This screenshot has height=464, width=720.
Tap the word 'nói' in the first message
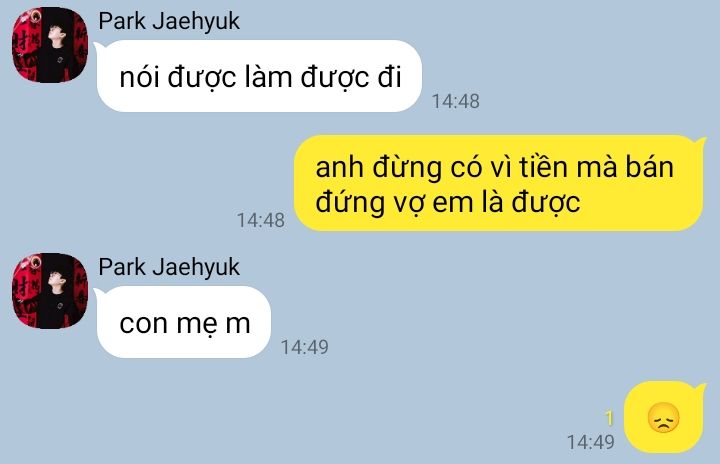[140, 77]
